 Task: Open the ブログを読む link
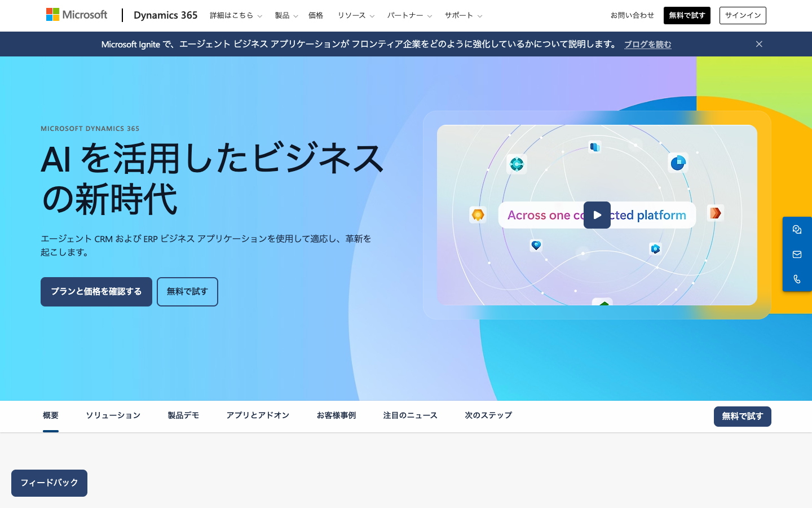(x=647, y=45)
